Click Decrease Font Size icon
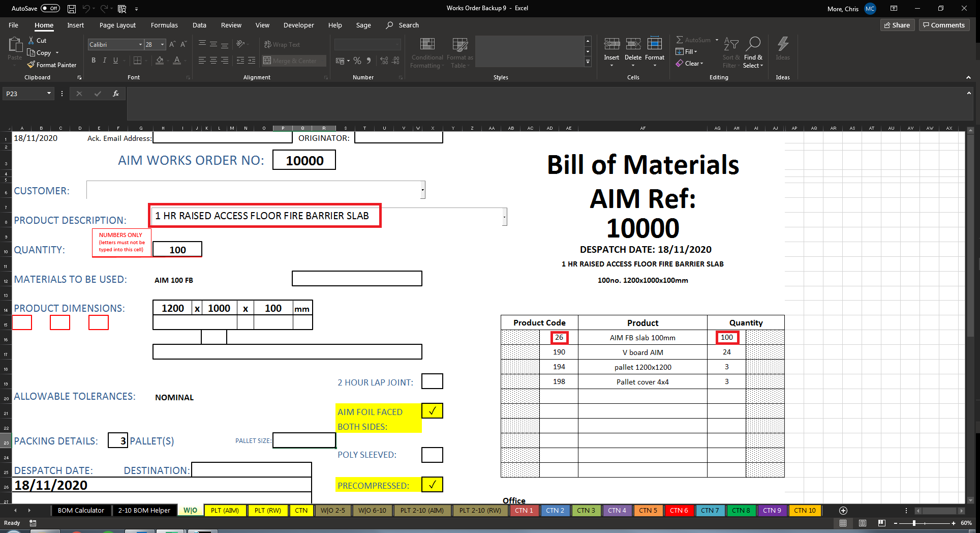980x533 pixels. (x=183, y=45)
